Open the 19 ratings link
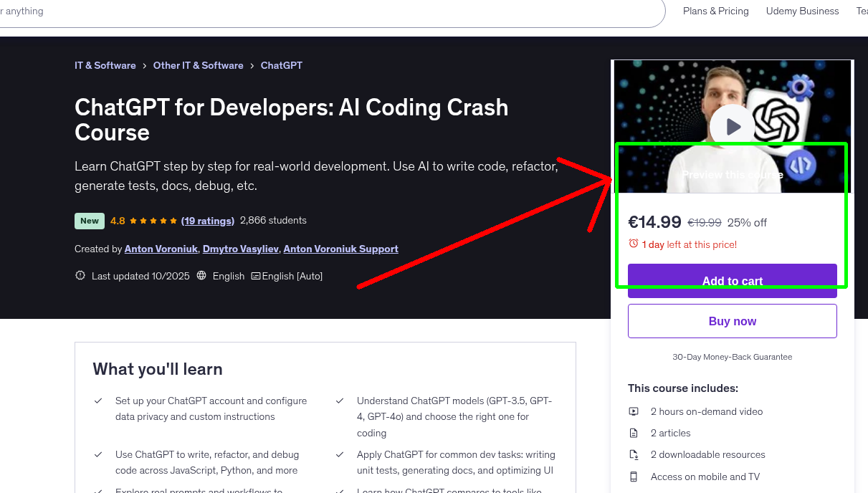 (208, 221)
